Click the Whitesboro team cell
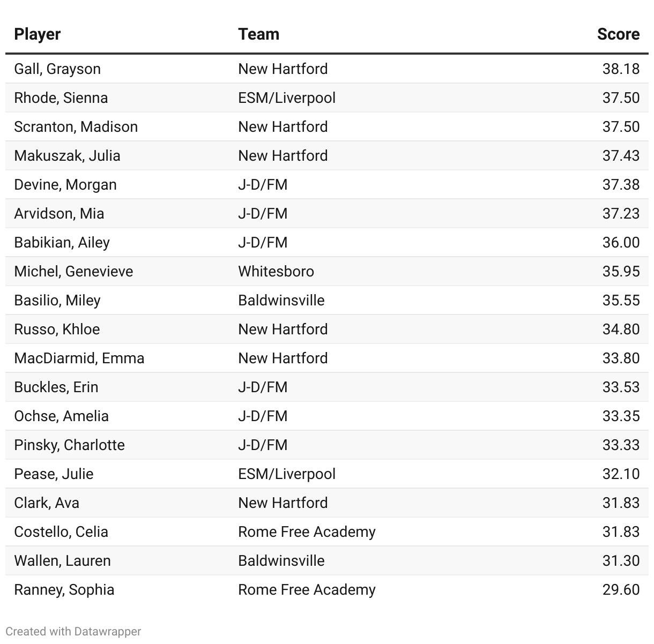 click(x=276, y=272)
